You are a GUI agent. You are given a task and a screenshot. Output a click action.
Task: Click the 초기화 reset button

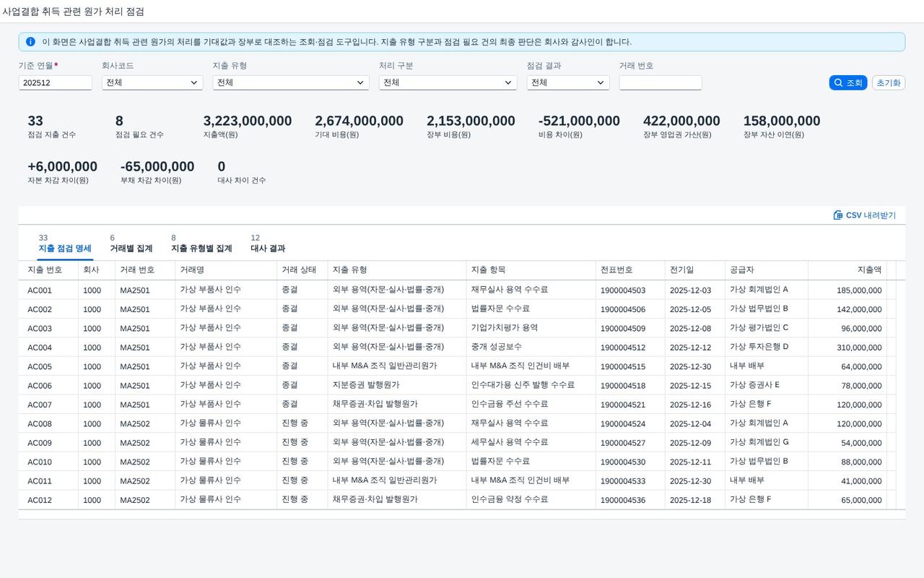tap(889, 83)
